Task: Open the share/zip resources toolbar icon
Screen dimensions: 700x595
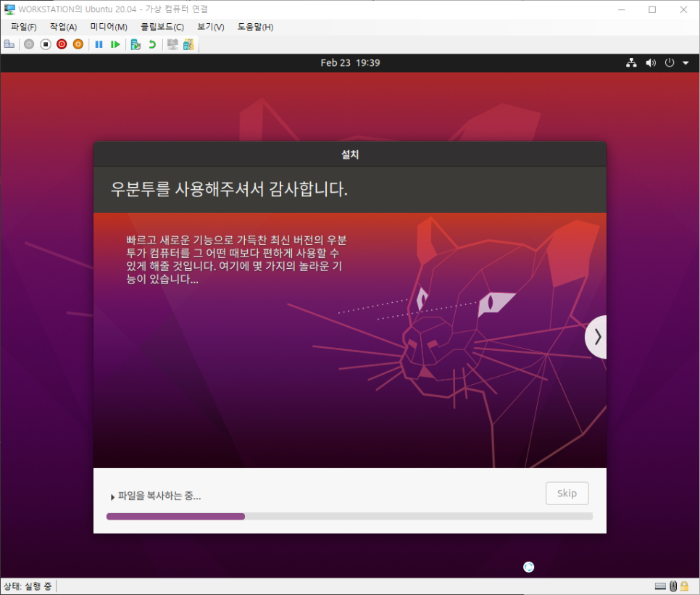Action: 188,44
